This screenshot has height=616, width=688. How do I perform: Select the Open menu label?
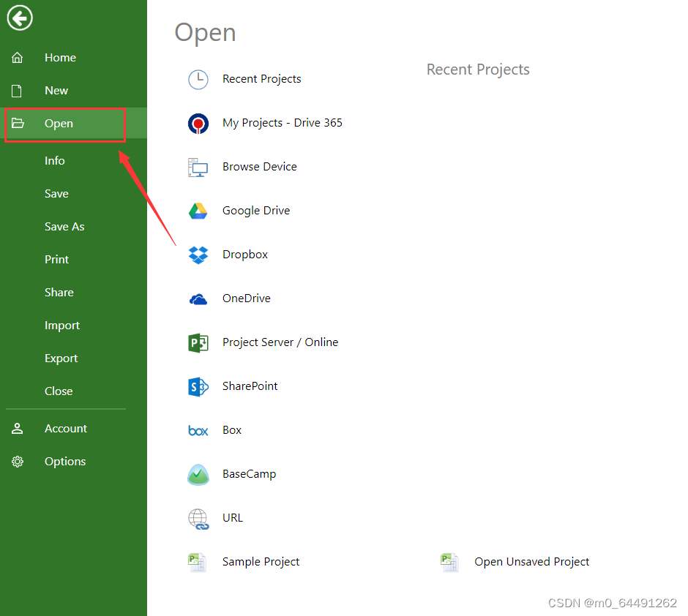[x=59, y=123]
